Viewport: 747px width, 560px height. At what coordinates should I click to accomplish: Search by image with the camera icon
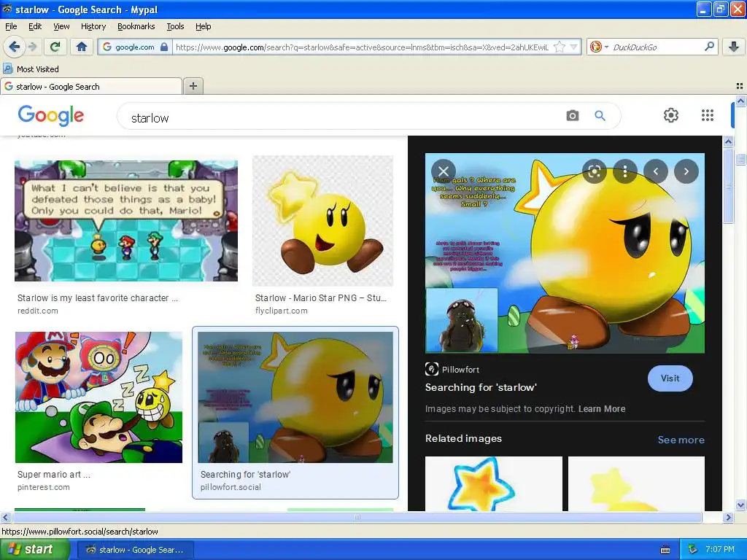[x=572, y=116]
